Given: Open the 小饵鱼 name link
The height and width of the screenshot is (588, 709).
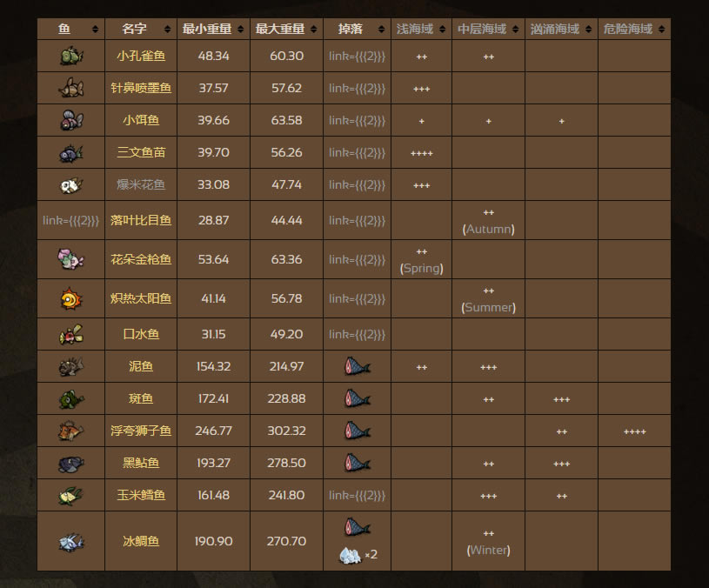Looking at the screenshot, I should [140, 120].
